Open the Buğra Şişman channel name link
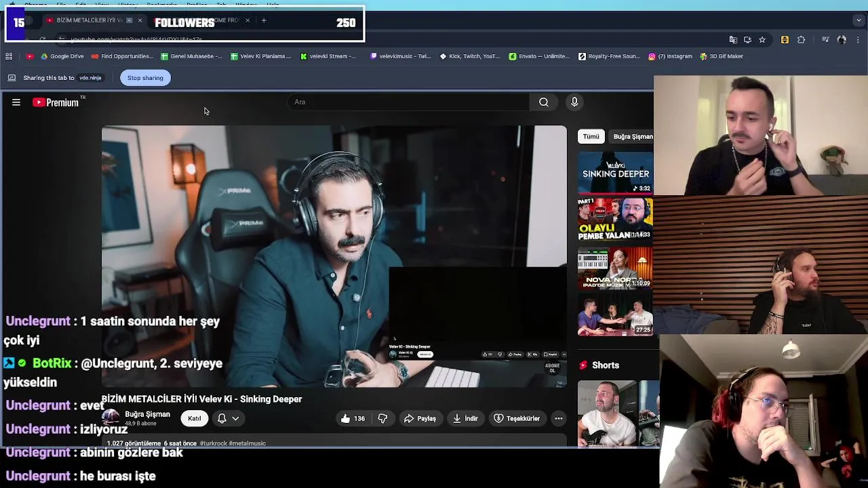868x488 pixels. coord(147,414)
